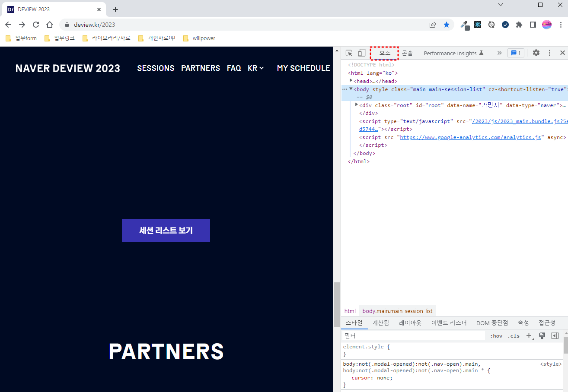
Task: Go to PARTNERS in the site nav
Action: click(x=201, y=68)
